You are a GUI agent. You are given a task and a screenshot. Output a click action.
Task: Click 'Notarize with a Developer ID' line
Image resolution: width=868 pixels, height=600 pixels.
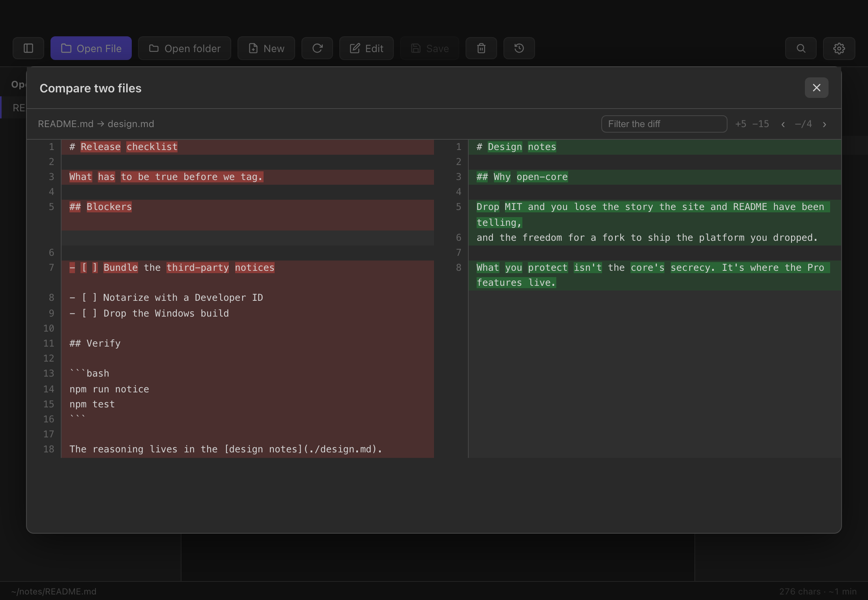click(x=248, y=298)
